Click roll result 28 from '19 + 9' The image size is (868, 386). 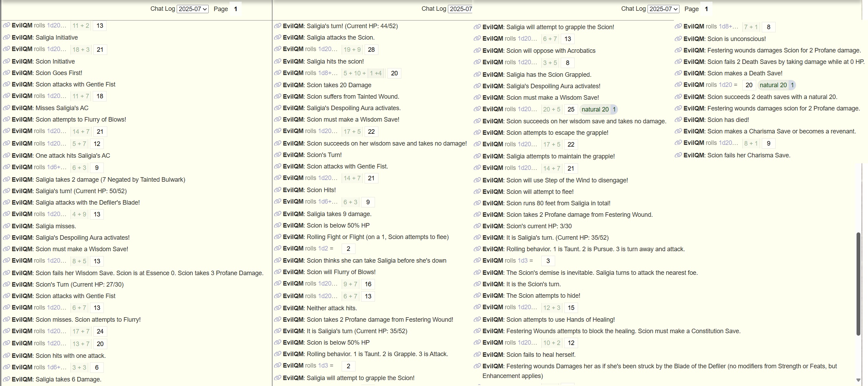[x=371, y=50]
